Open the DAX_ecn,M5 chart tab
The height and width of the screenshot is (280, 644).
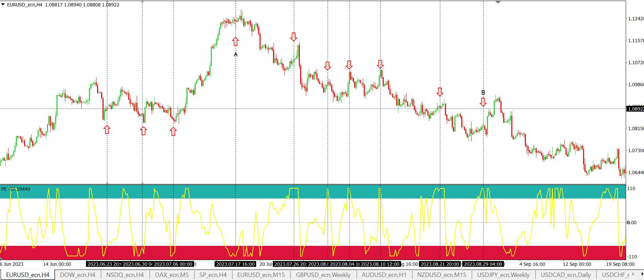coord(172,275)
